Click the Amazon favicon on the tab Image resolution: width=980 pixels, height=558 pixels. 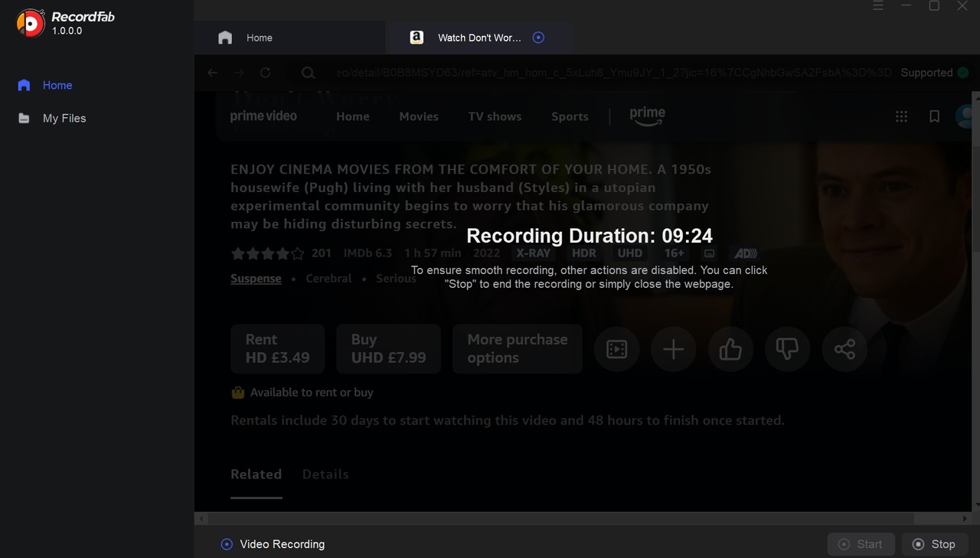tap(416, 38)
